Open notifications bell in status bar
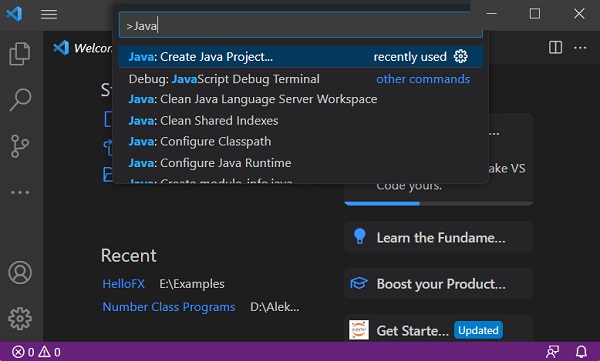This screenshot has height=361, width=600. click(x=582, y=352)
